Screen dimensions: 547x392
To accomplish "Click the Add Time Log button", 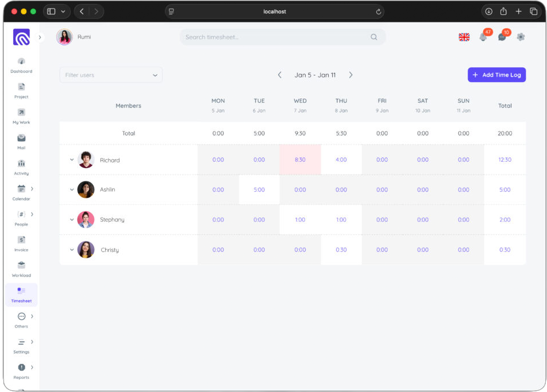I will (497, 75).
